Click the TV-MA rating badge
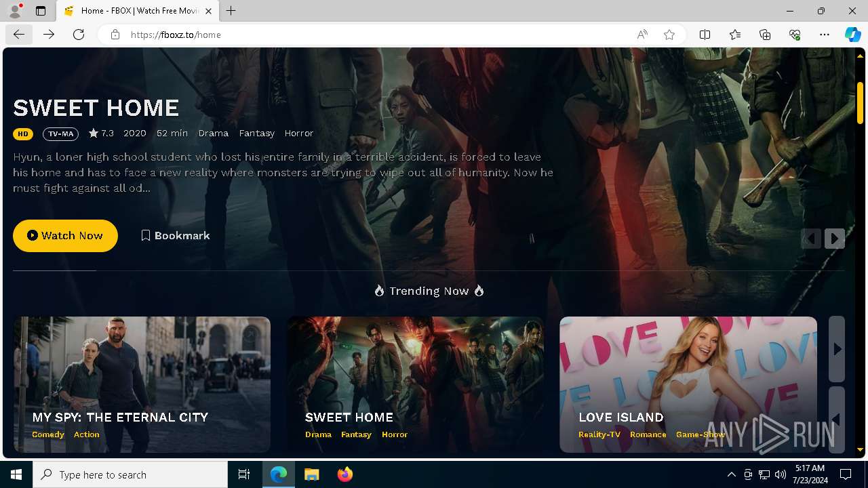Viewport: 868px width, 488px height. tap(60, 134)
